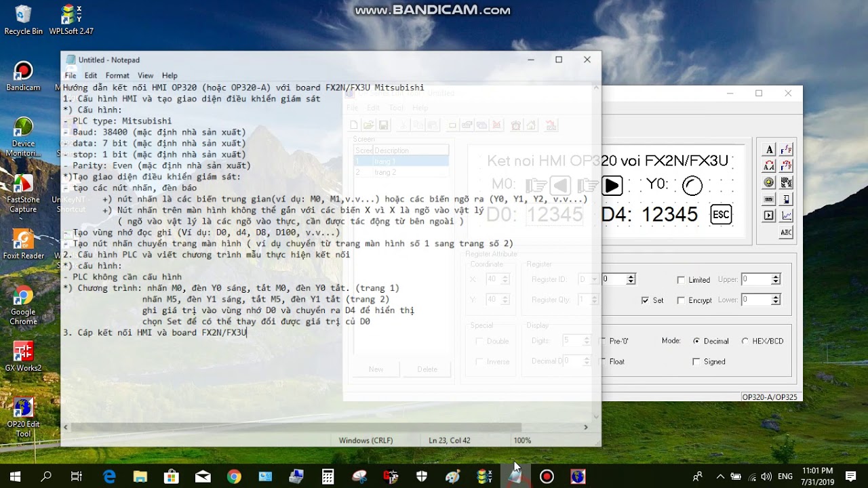Click the tool icon right of the lamp tool
Image resolution: width=868 pixels, height=488 pixels.
point(787,182)
